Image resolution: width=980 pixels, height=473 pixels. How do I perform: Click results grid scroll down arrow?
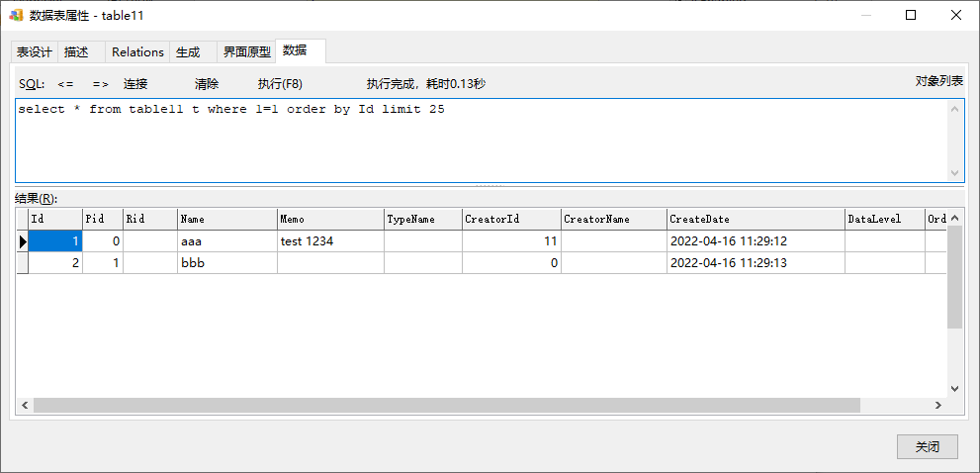tap(954, 389)
